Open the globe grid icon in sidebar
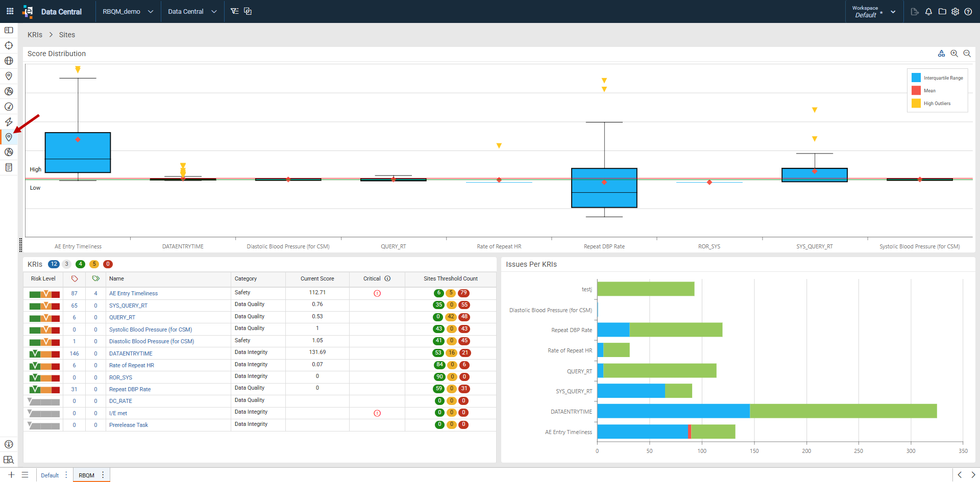The width and height of the screenshot is (980, 482). [x=9, y=61]
